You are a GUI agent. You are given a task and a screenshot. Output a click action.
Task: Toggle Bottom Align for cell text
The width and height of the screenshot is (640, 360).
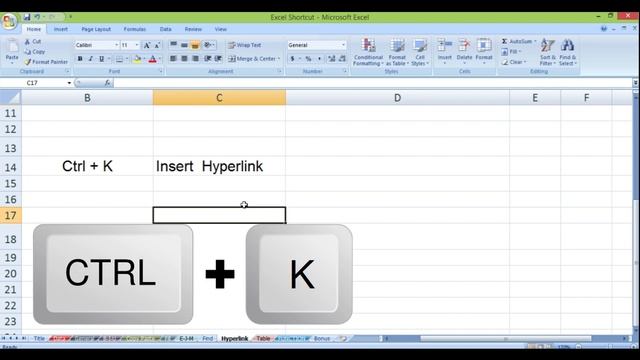click(195, 45)
